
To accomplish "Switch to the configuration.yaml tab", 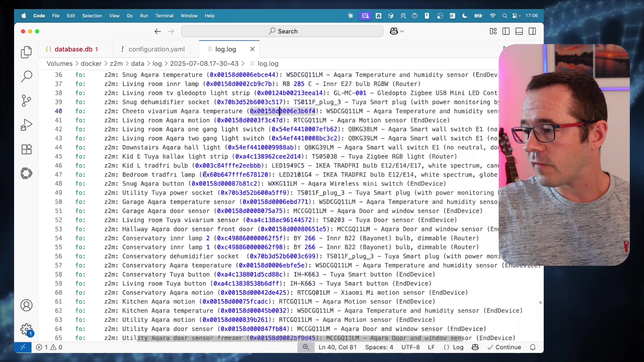I will click(156, 49).
